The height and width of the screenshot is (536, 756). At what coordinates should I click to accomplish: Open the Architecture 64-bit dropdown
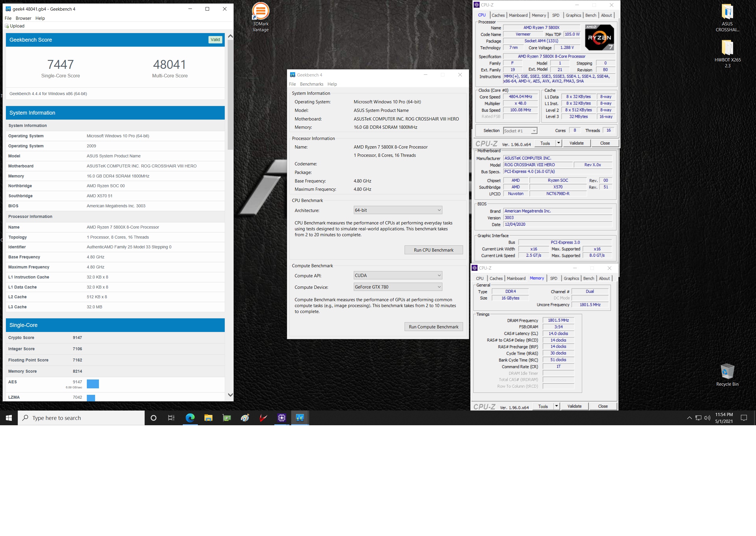[397, 210]
